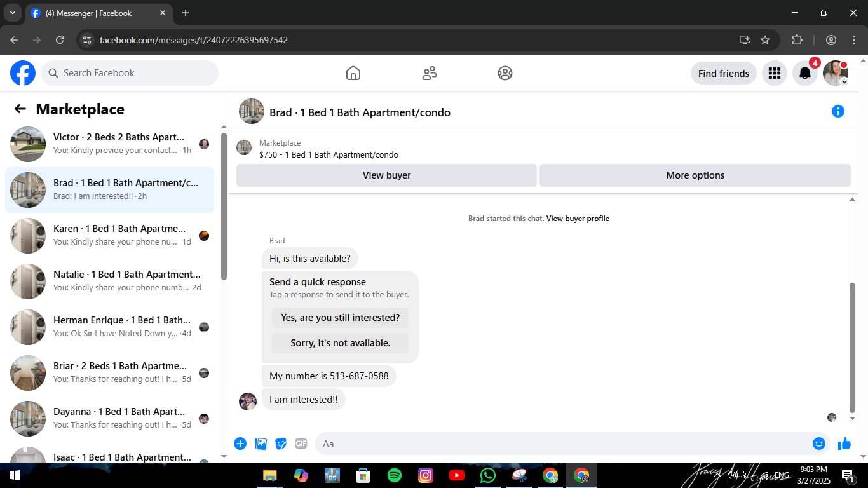The width and height of the screenshot is (868, 488).
Task: Send quick reply "Yes, are you still interested?"
Action: pos(341,318)
